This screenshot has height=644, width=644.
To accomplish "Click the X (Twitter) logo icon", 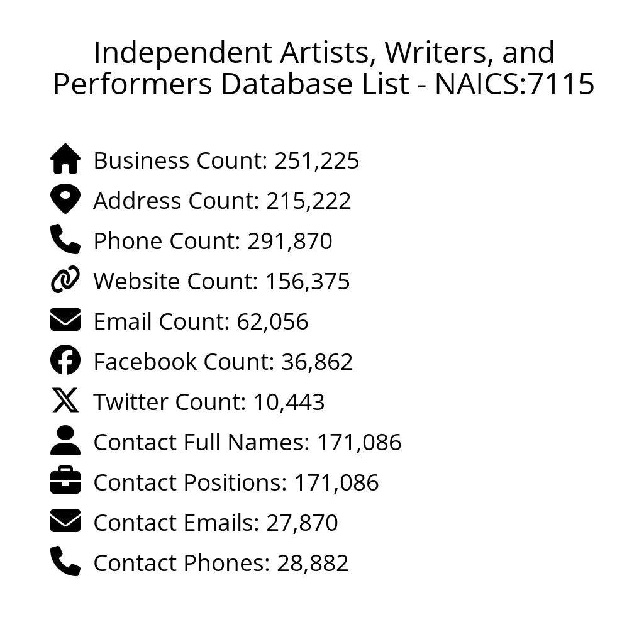I will coord(65,401).
